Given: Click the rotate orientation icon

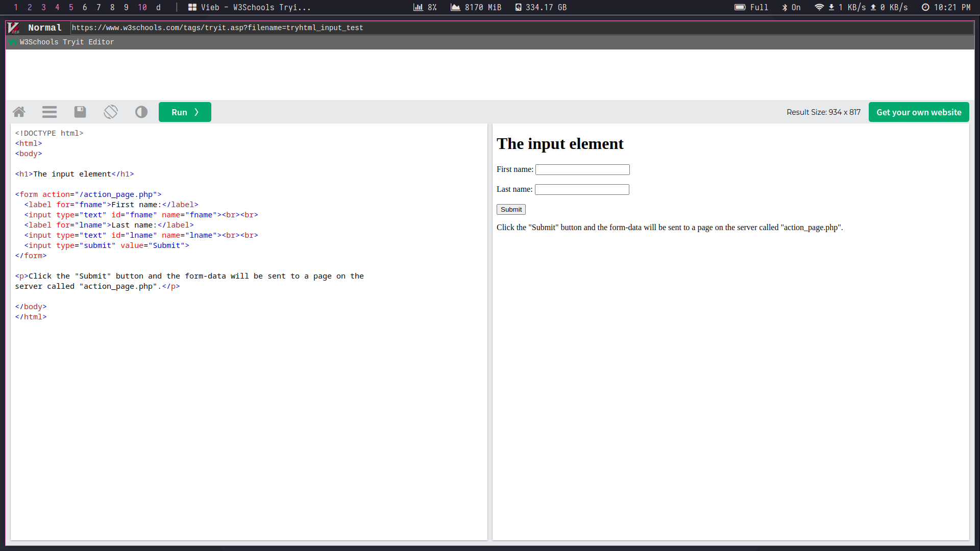Looking at the screenshot, I should [111, 112].
